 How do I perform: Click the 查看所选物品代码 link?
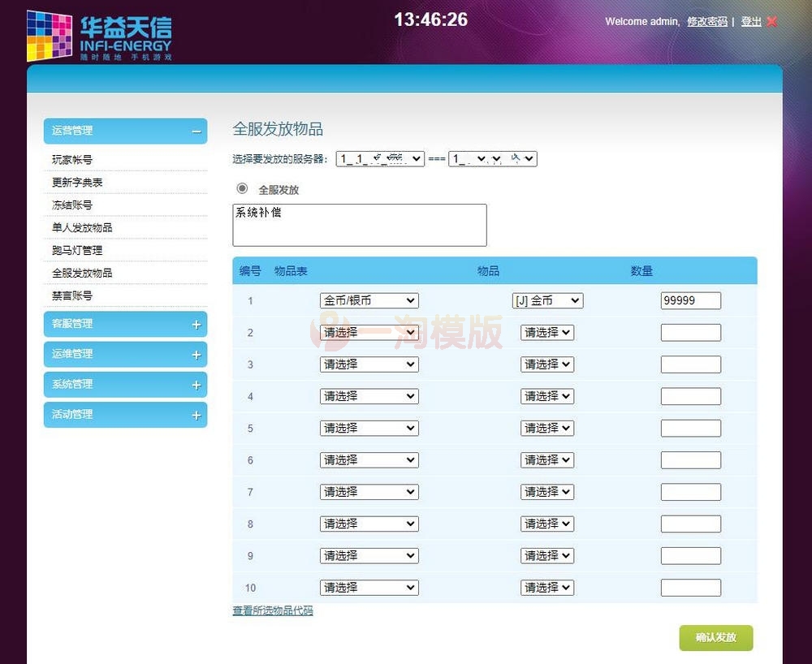(x=272, y=610)
